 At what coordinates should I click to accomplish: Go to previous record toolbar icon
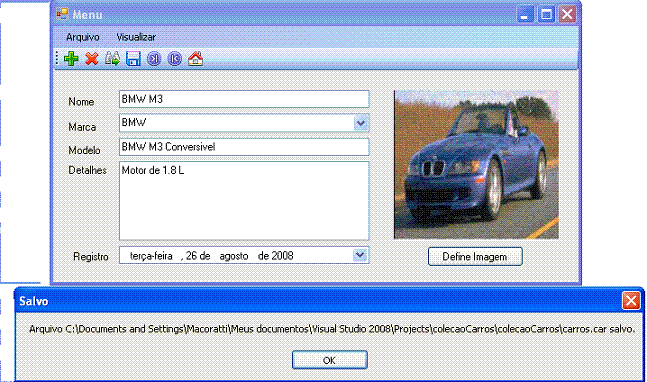coord(175,59)
